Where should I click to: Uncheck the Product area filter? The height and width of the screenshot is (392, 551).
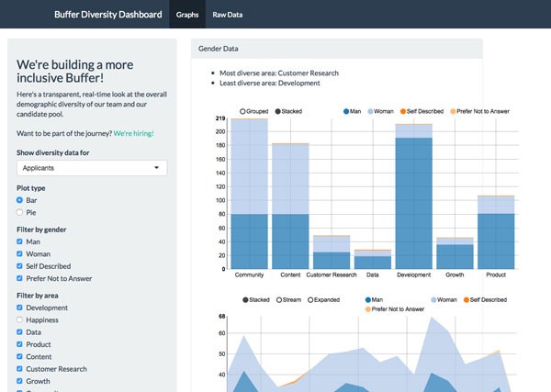[x=19, y=344]
